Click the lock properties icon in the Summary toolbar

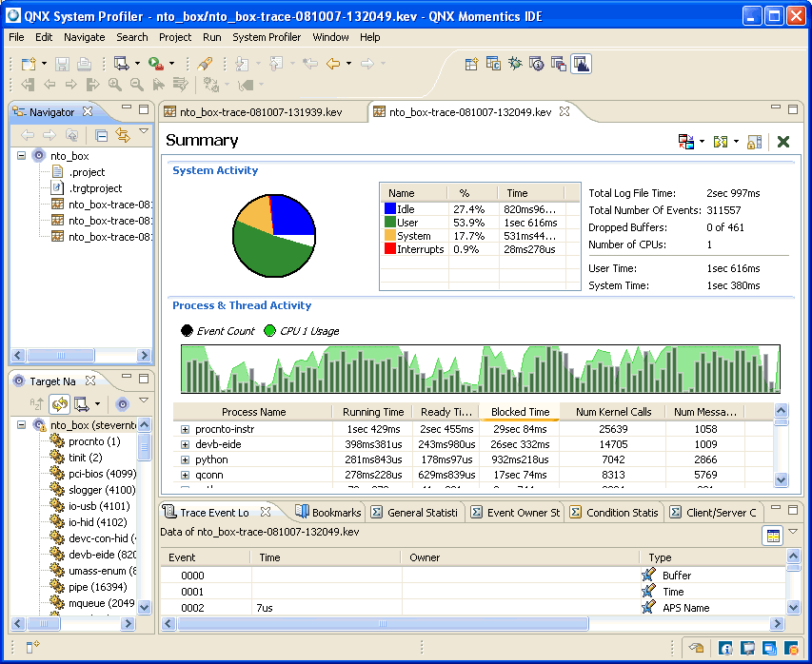(753, 140)
